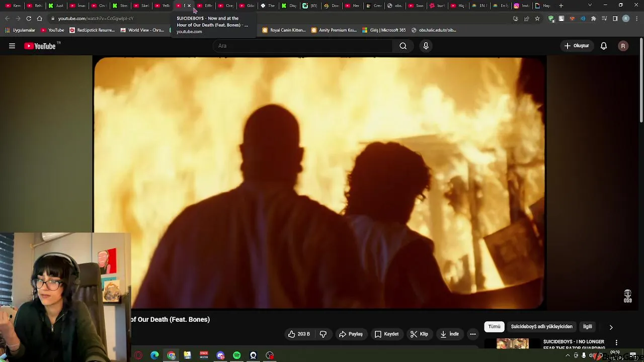The width and height of the screenshot is (644, 362).
Task: Switch to Chrome on taskbar
Action: click(x=171, y=355)
